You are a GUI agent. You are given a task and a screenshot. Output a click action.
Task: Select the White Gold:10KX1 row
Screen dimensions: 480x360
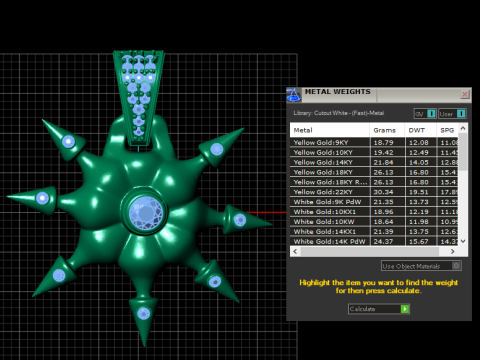pos(374,212)
